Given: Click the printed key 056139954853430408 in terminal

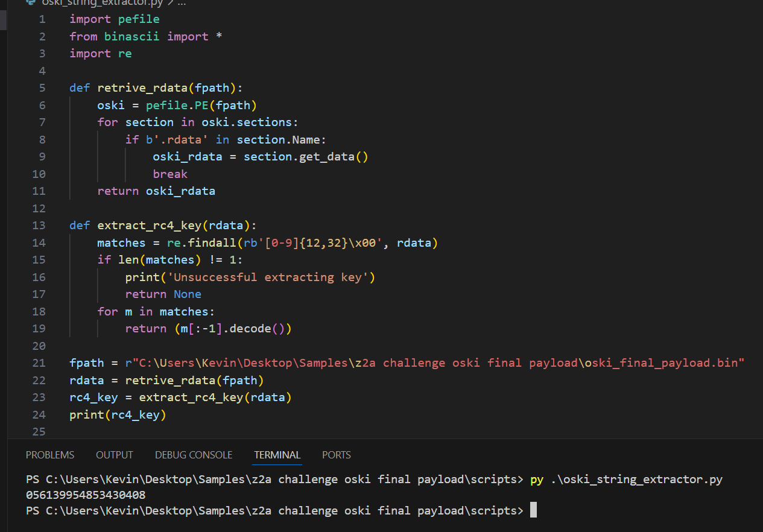Looking at the screenshot, I should [x=85, y=495].
